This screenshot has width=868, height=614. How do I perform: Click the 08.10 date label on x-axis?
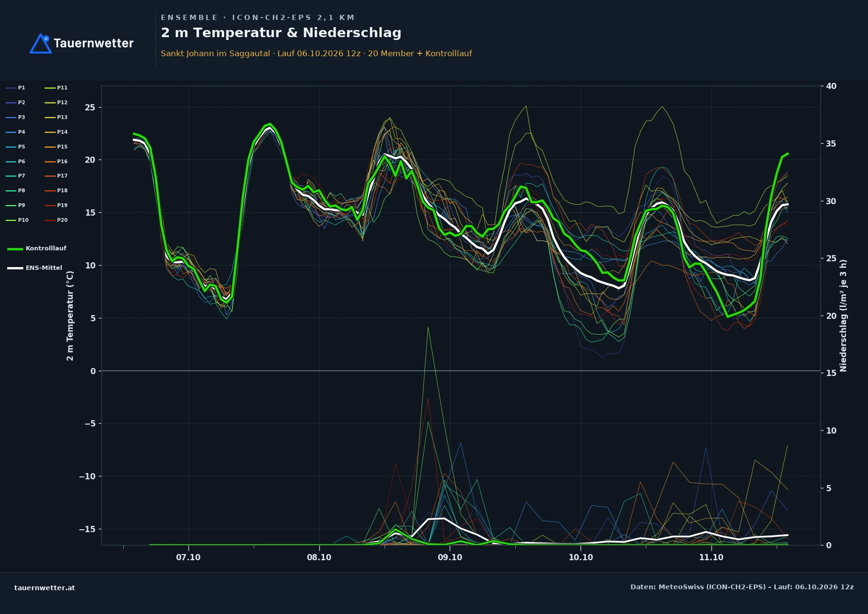(x=319, y=557)
